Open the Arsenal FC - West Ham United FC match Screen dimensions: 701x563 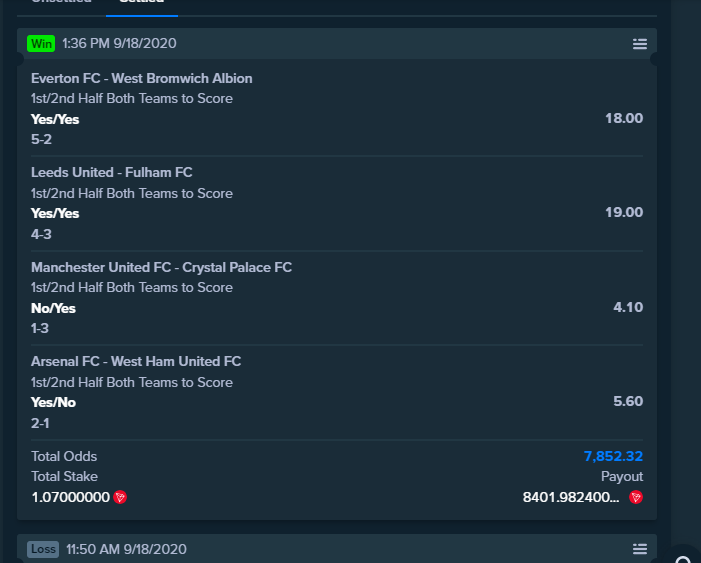136,361
